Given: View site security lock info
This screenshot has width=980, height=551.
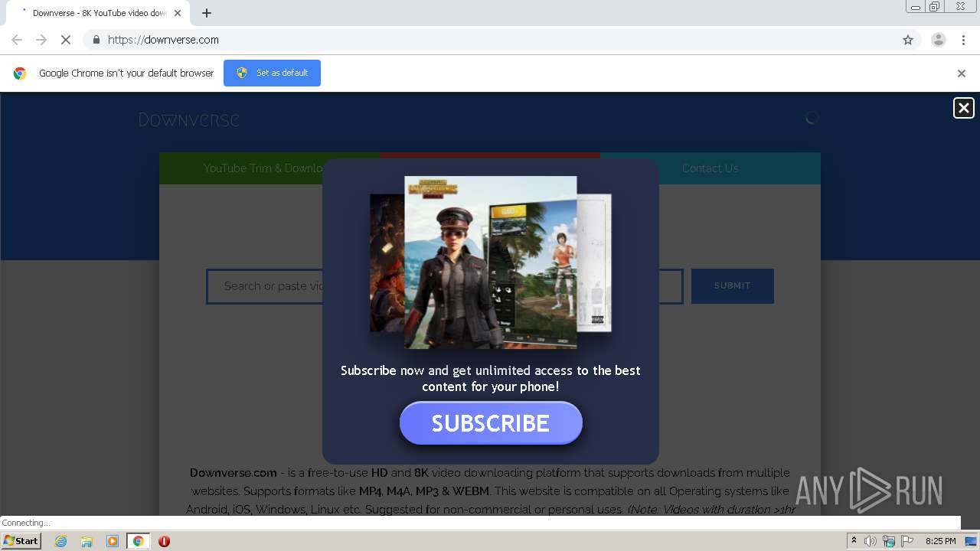Looking at the screenshot, I should click(96, 40).
